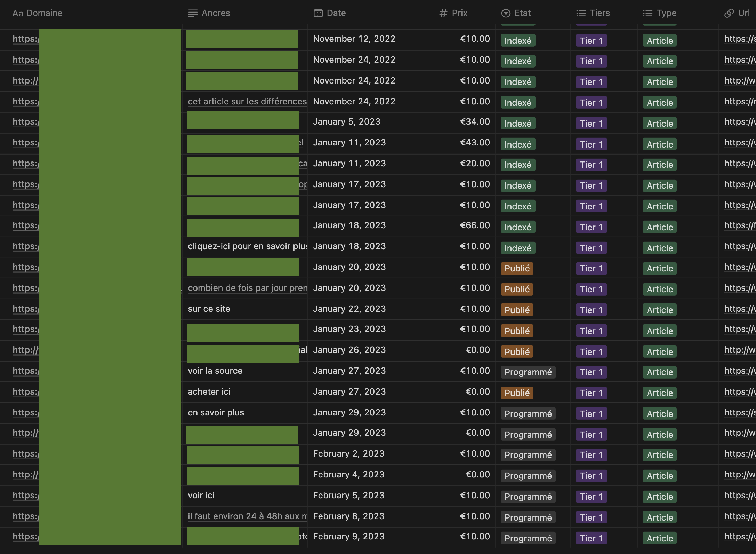
Task: Click the Aa title icon beside Domaine
Action: point(17,13)
